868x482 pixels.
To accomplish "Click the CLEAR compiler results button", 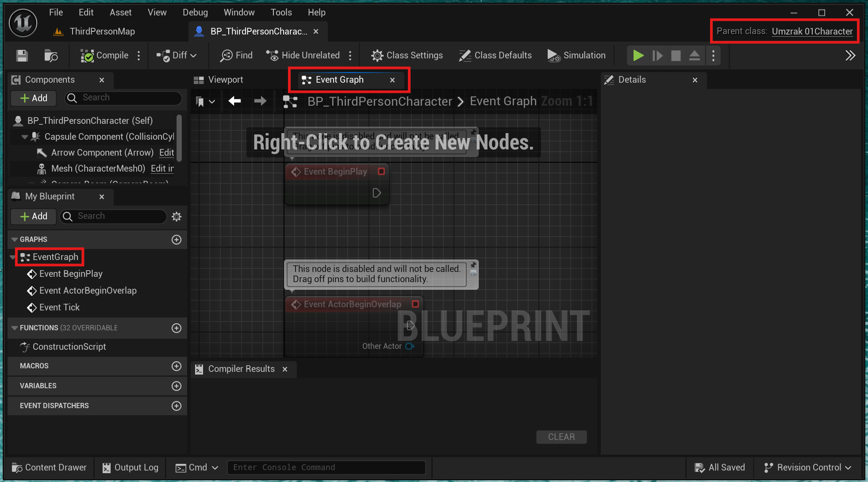I will pyautogui.click(x=561, y=437).
